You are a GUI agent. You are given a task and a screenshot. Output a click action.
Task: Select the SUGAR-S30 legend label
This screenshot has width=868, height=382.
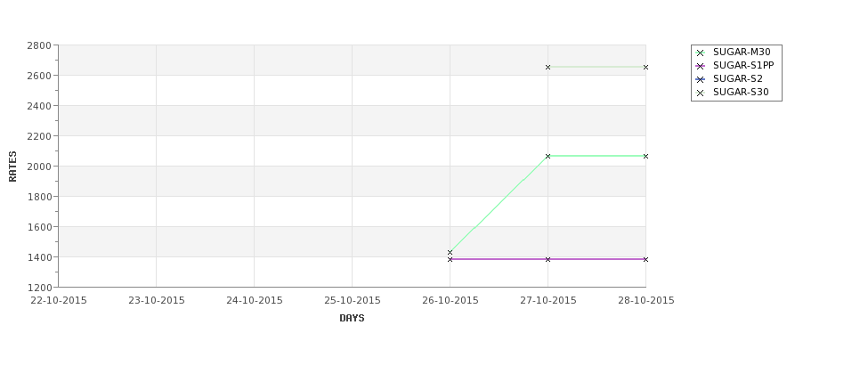pos(741,92)
